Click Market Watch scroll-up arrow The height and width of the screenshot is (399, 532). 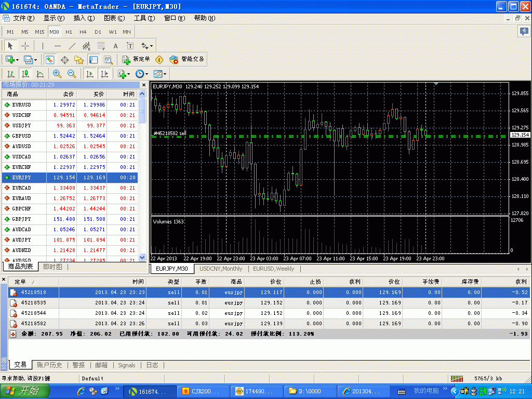(142, 94)
